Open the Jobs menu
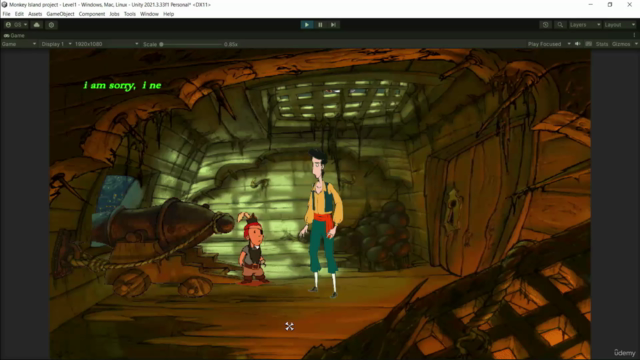This screenshot has width=640, height=360. (114, 14)
